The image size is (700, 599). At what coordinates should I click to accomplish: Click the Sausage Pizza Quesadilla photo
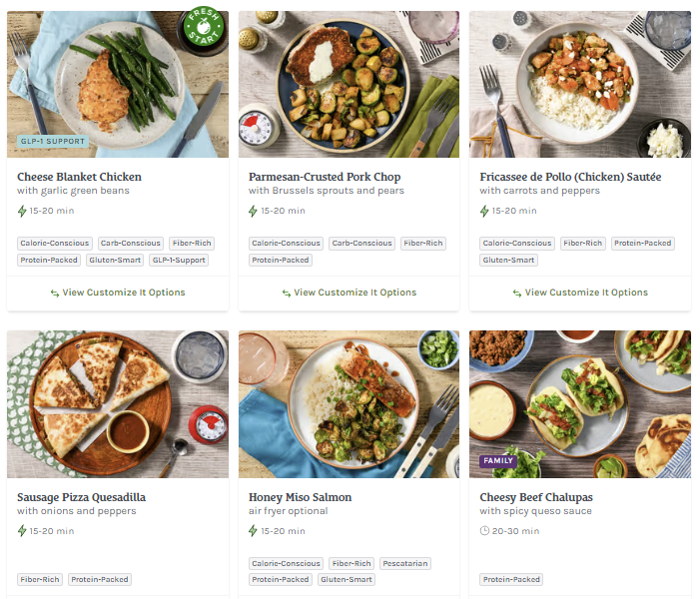(x=118, y=404)
